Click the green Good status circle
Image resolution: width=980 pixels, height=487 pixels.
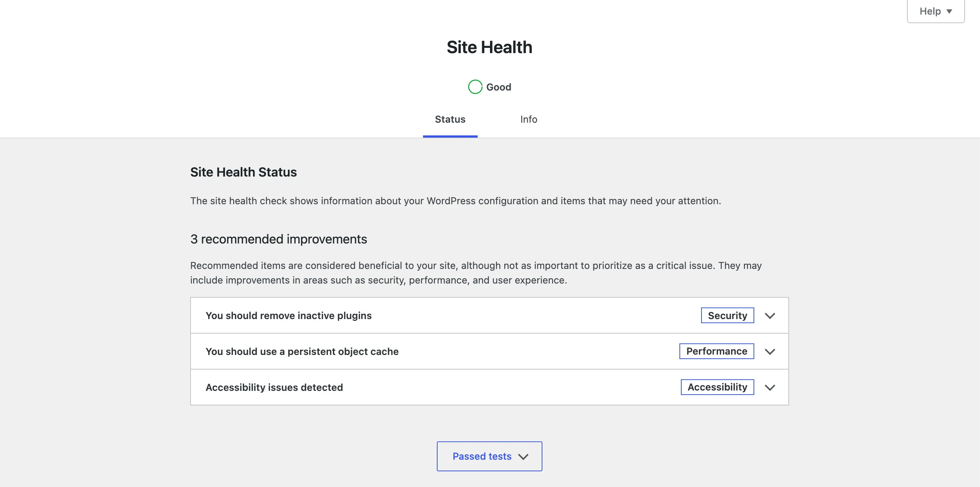(475, 87)
